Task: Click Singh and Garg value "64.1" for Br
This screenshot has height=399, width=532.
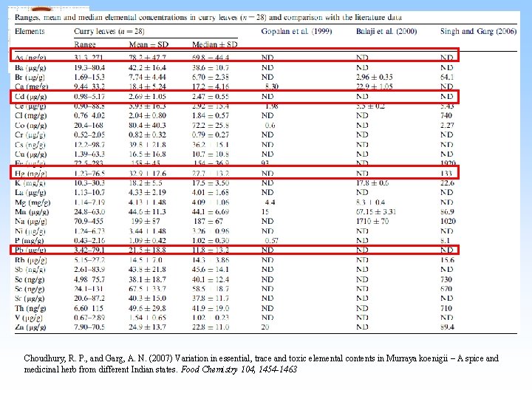Action: tap(447, 78)
